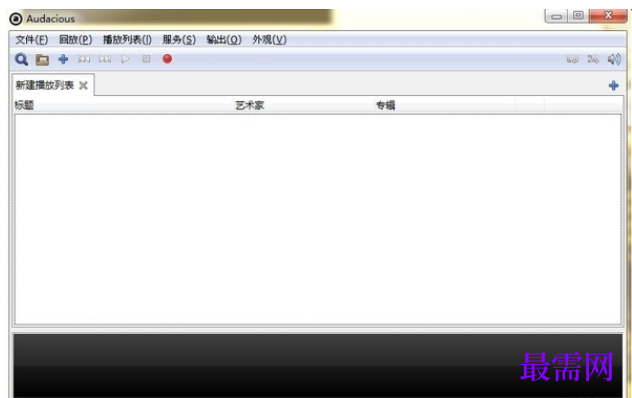
Task: Sort by the 专辑 column header
Action: click(x=385, y=105)
